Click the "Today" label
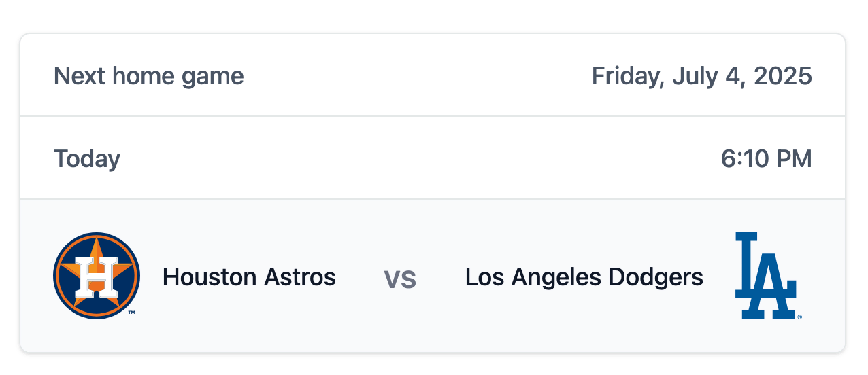The width and height of the screenshot is (868, 375). click(x=87, y=159)
